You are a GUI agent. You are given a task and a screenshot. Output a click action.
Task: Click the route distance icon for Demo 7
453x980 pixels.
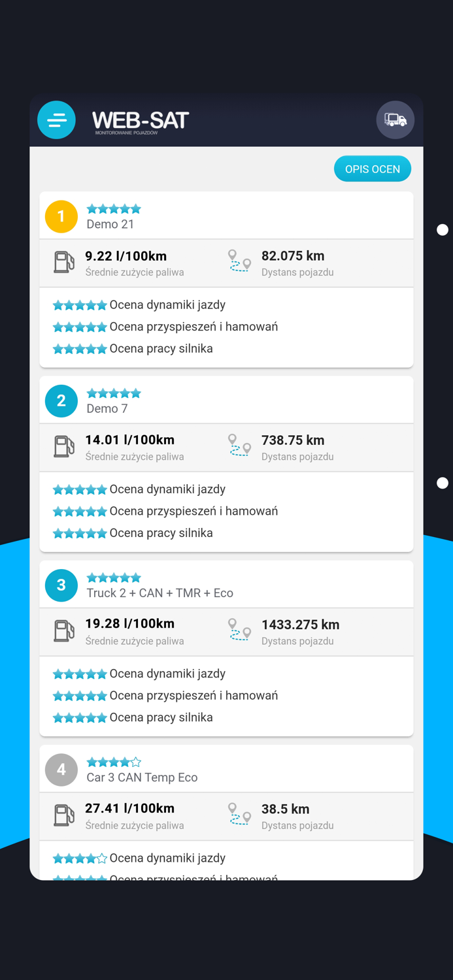[239, 447]
